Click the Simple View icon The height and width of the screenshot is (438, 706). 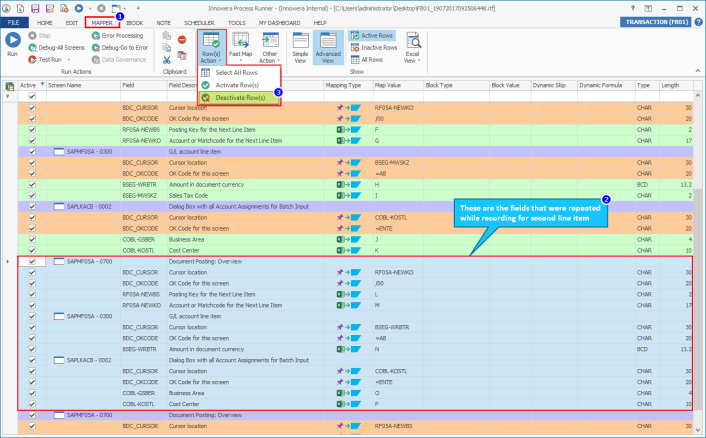[x=299, y=44]
